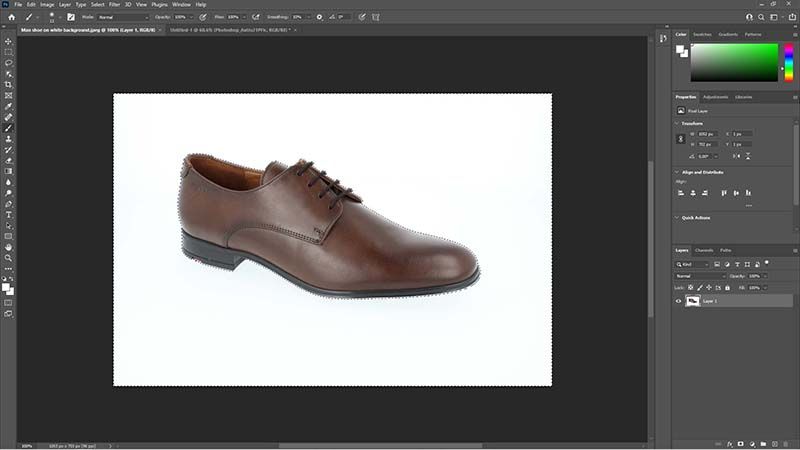Collapse the Align and Distribute section
This screenshot has height=450, width=800.
coord(676,172)
